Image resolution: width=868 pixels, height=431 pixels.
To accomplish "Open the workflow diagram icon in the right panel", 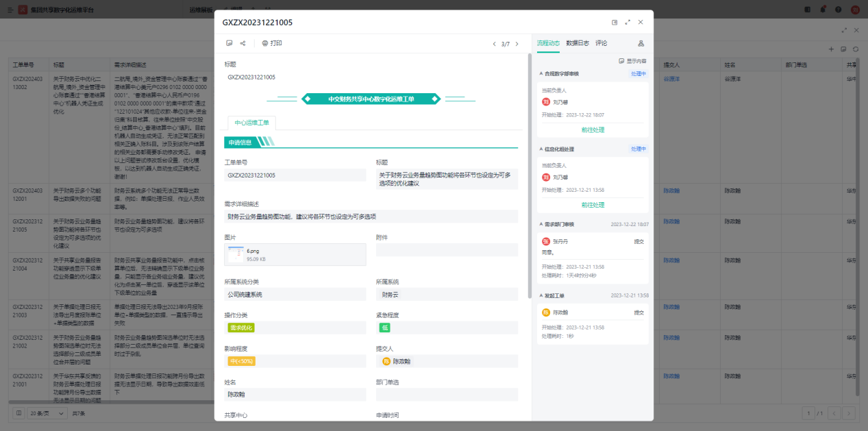I will (641, 43).
